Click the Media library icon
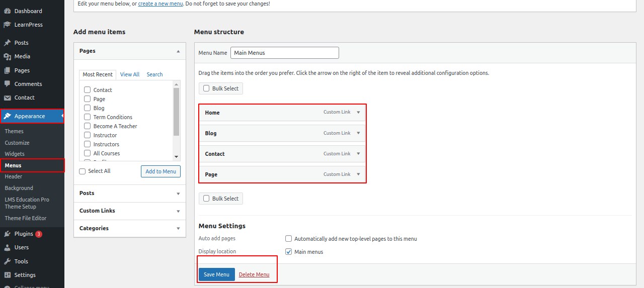The image size is (644, 288). coord(7,56)
